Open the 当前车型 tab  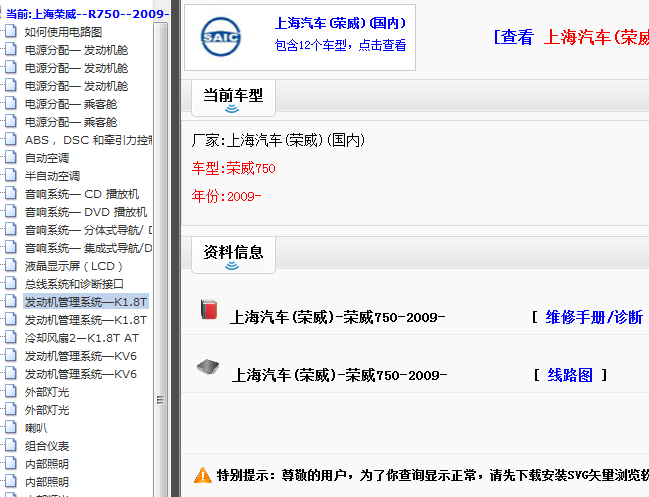tap(233, 98)
